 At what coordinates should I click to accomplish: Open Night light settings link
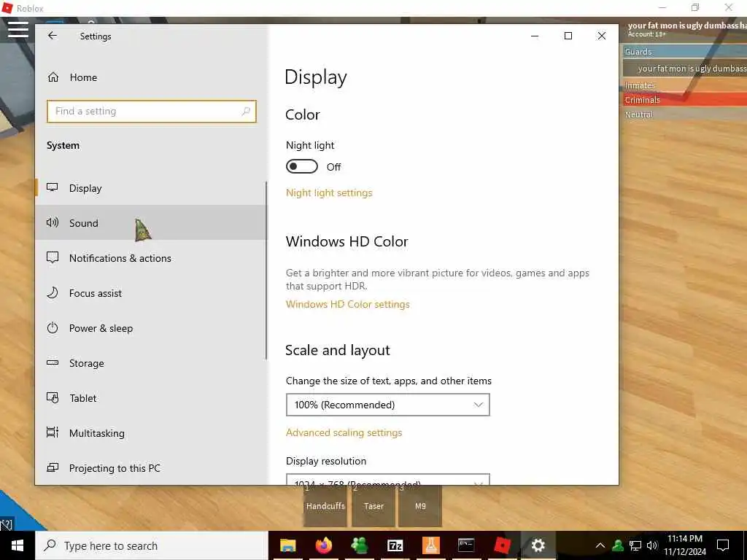(x=329, y=192)
